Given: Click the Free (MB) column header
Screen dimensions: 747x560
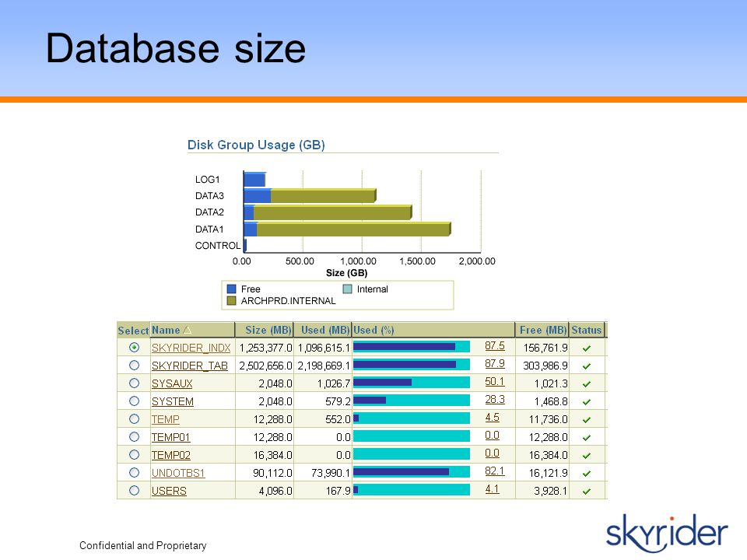Looking at the screenshot, I should [543, 330].
